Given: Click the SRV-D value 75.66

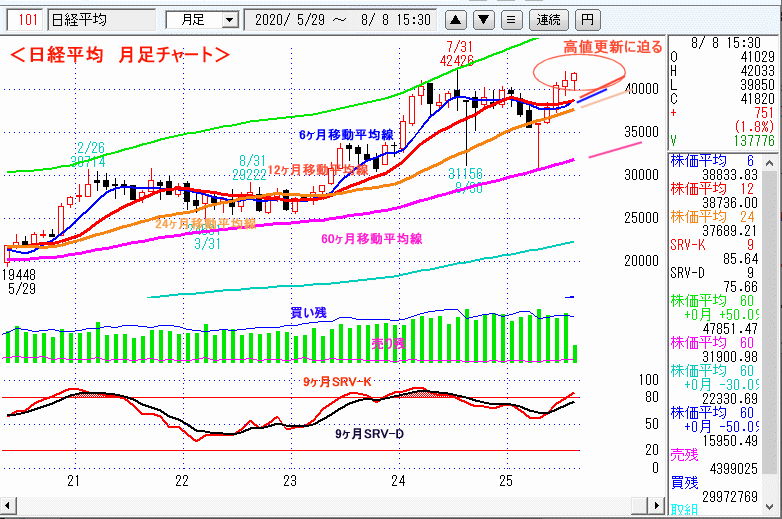Looking at the screenshot, I should pos(741,287).
